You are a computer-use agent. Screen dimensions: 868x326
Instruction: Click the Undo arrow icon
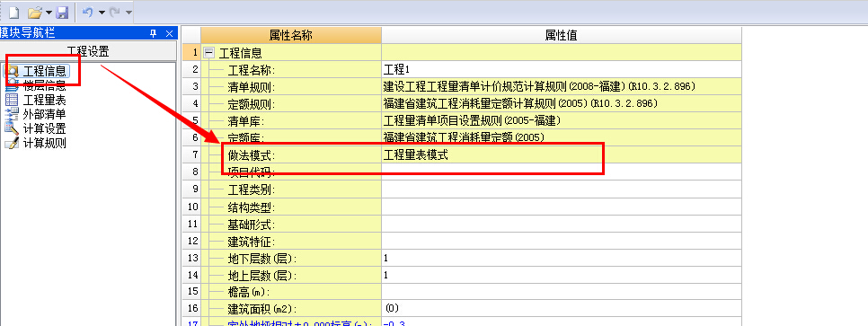87,12
